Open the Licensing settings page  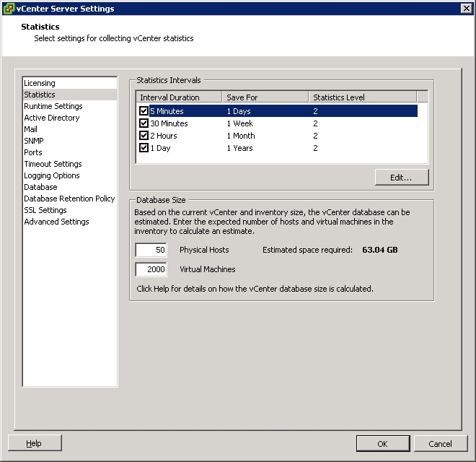70,83
